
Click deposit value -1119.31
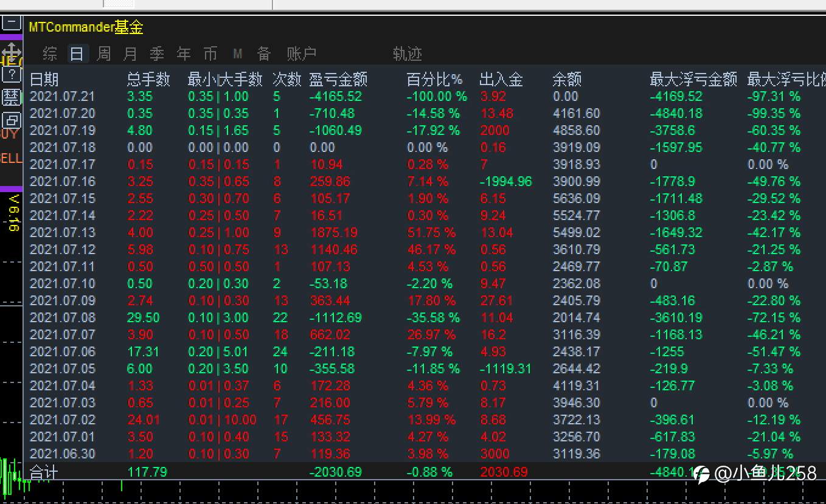pos(506,369)
